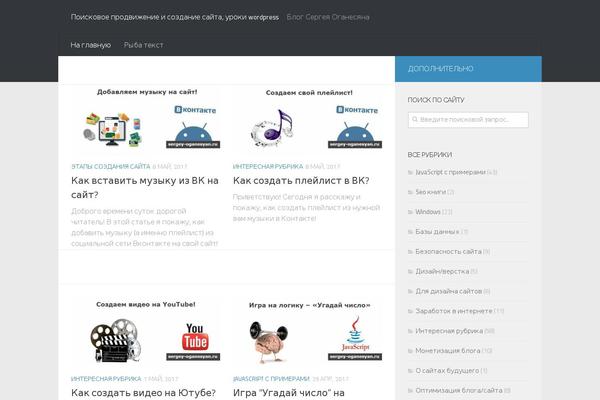The image size is (600, 400).
Task: Click folder icon beside 'Для дизайна сайтов'
Action: click(x=411, y=292)
